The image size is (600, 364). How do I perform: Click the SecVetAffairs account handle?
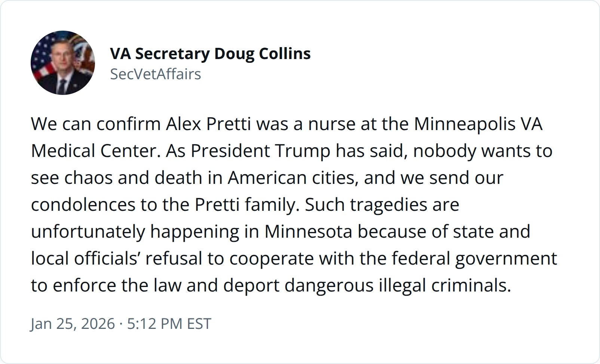click(x=156, y=74)
